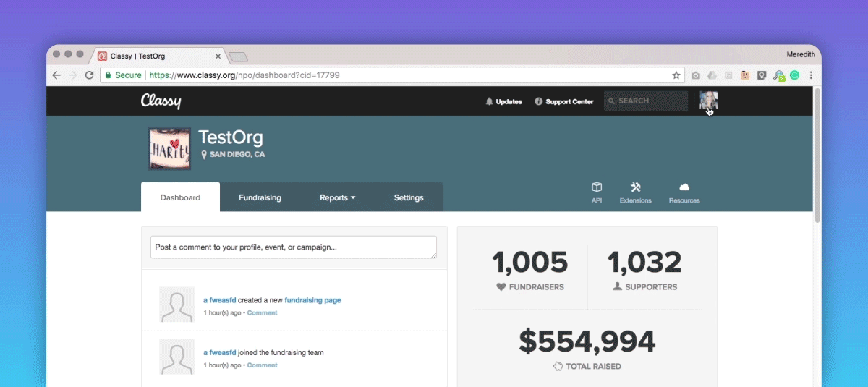Click the 1,005 Fundraisers stat
This screenshot has width=868, height=387.
pos(530,271)
